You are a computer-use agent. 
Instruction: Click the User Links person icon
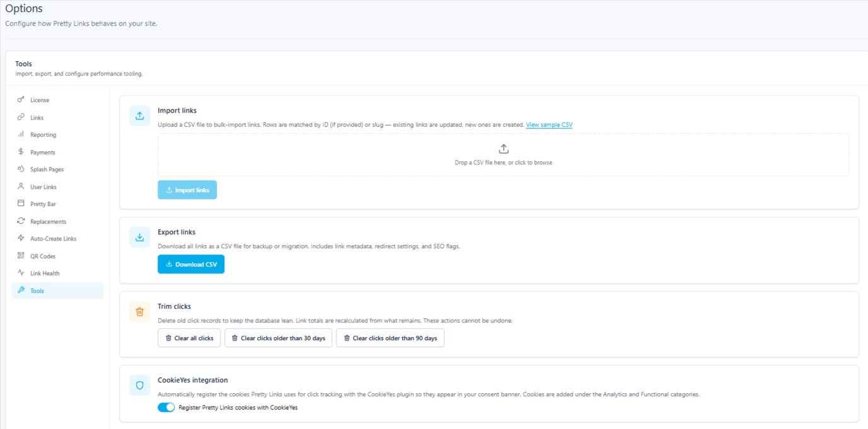click(x=21, y=186)
